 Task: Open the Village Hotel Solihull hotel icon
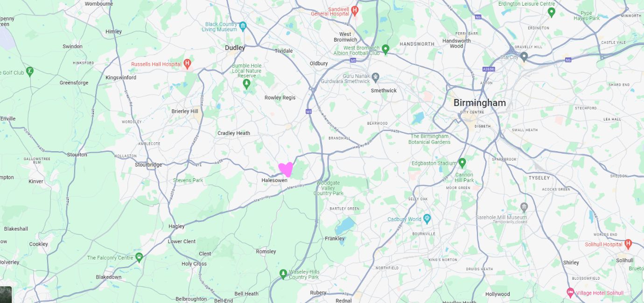pyautogui.click(x=570, y=293)
